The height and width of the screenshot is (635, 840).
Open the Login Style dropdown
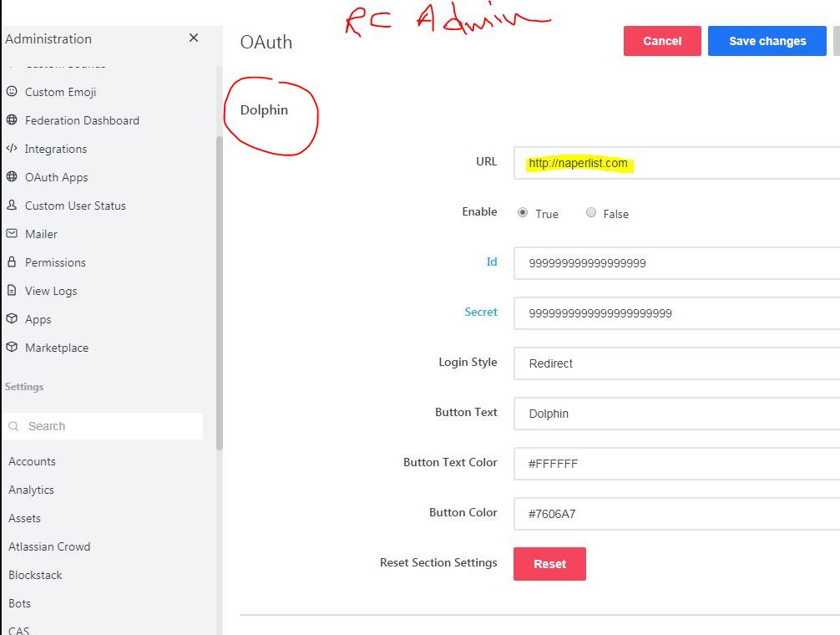676,363
